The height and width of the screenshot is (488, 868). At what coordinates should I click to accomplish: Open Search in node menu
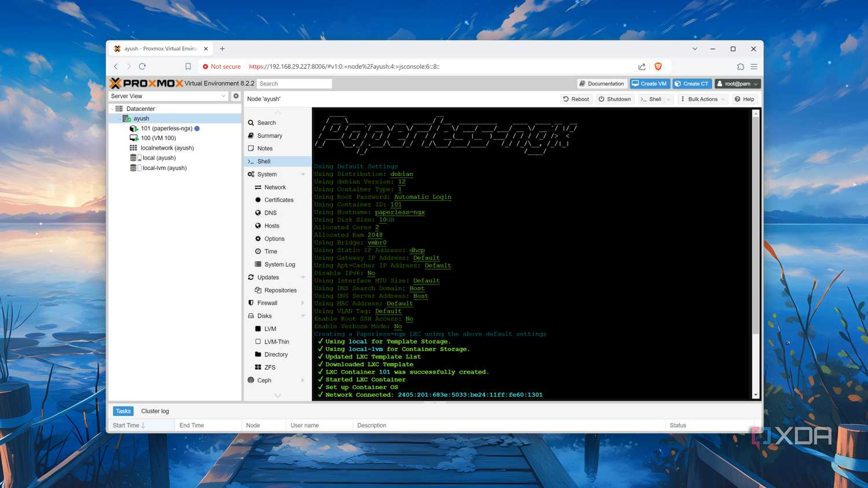point(278,123)
